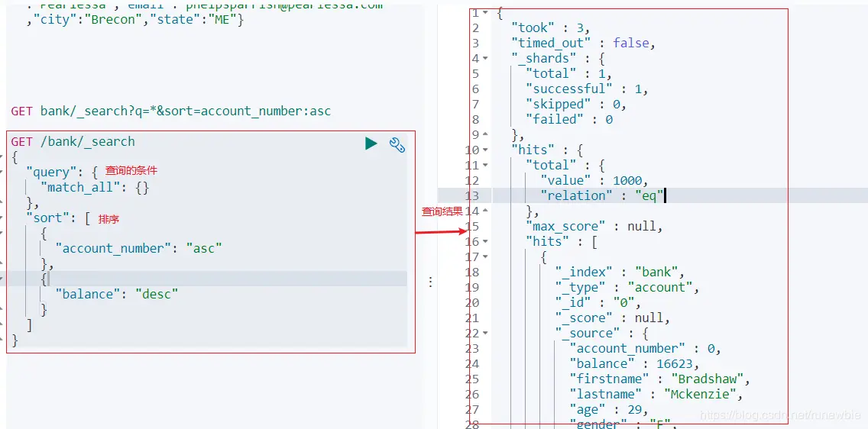Collapse the "_shards" block at line 4
The image size is (868, 429).
(485, 58)
